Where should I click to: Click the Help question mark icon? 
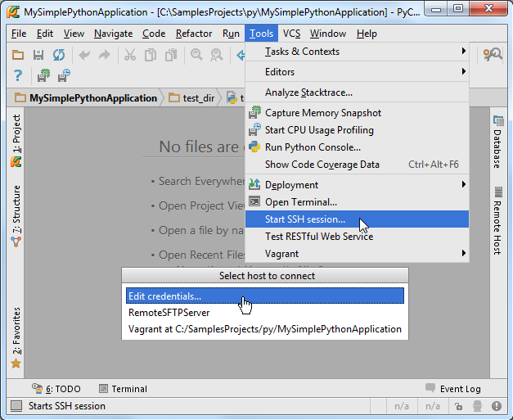[x=18, y=75]
